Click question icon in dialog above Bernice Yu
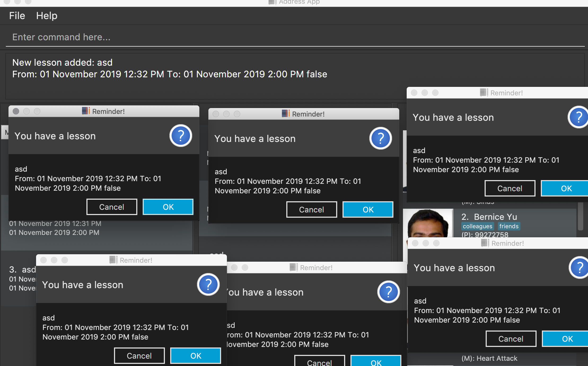This screenshot has height=366, width=588. [x=578, y=117]
